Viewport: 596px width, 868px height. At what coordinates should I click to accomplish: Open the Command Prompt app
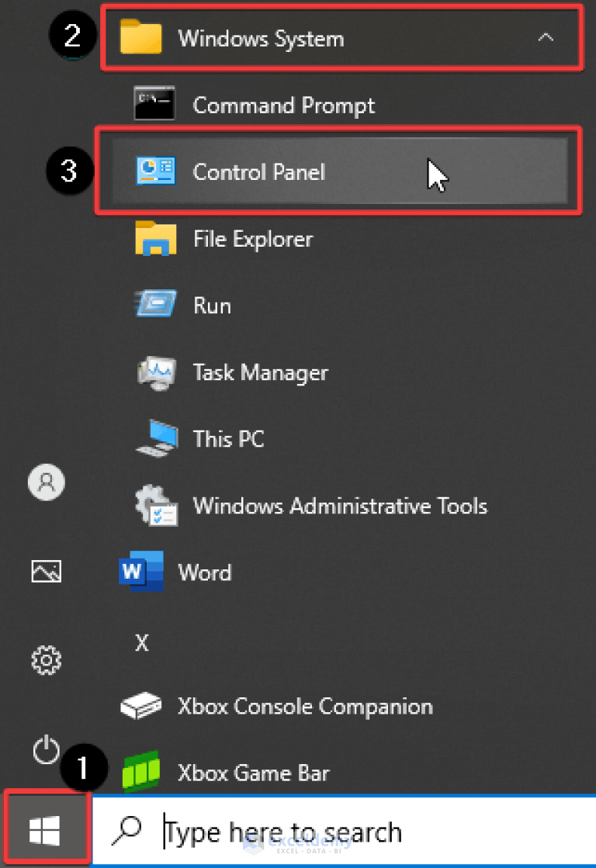(x=284, y=105)
